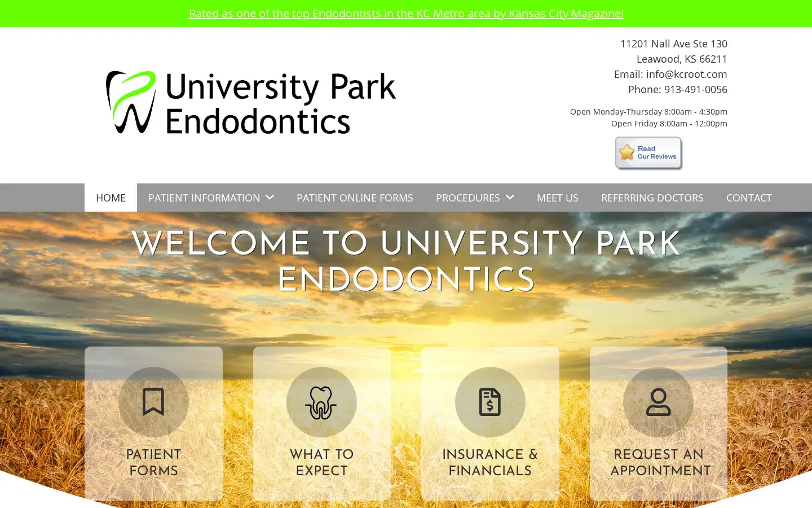
Task: Click the address line 11201 Nall Ave Ste 130
Action: [674, 43]
